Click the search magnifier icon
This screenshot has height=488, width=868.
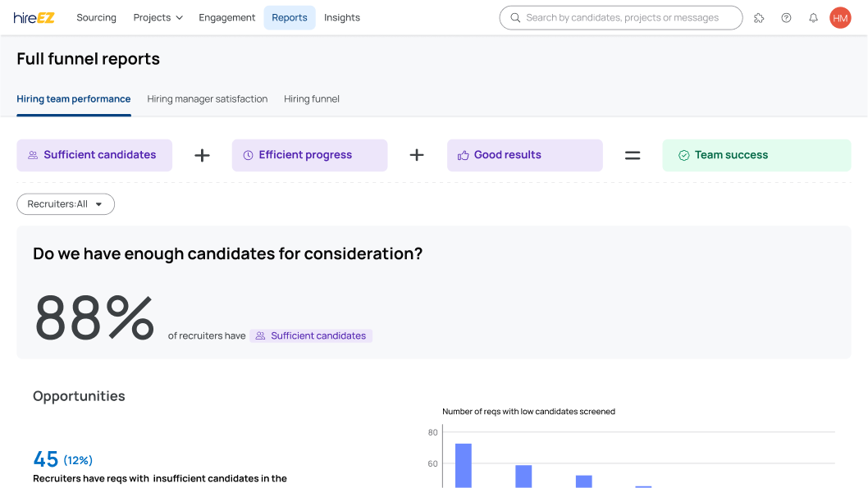[x=515, y=17]
